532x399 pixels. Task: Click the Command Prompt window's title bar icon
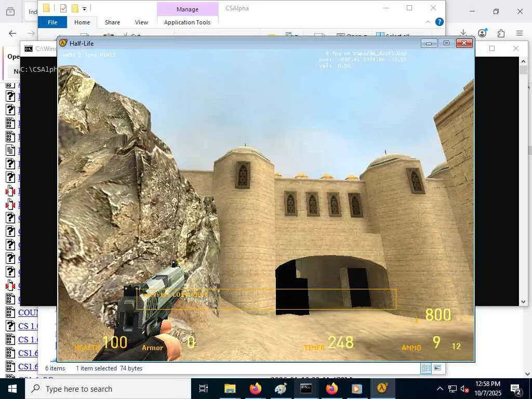[29, 49]
